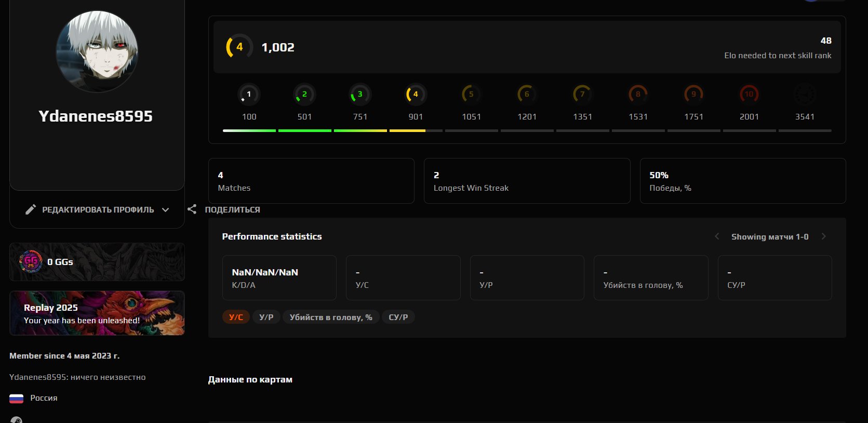
Task: Click the share icon next to ПОДЕЛИТЬСЯ
Action: pos(192,209)
